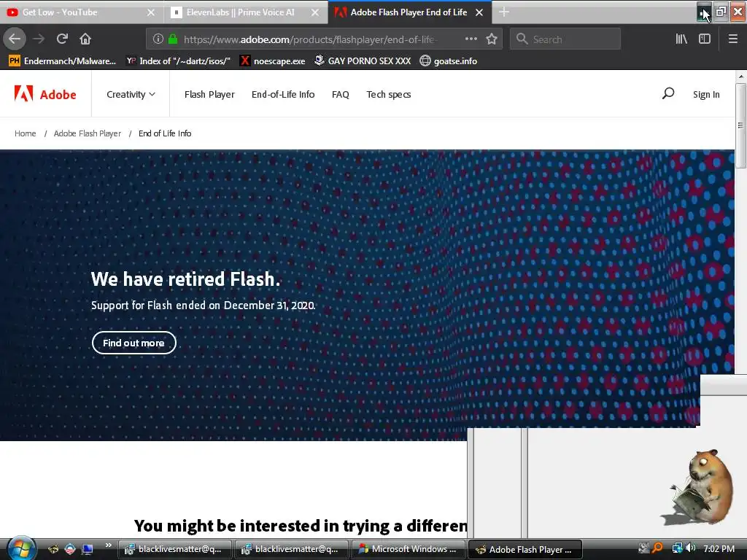Restore down the browser window
This screenshot has width=747, height=560.
pos(721,12)
